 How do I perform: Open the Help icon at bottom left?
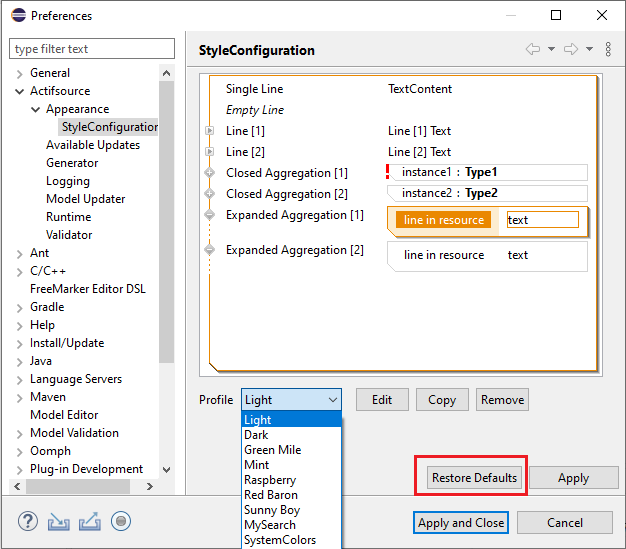pos(28,521)
